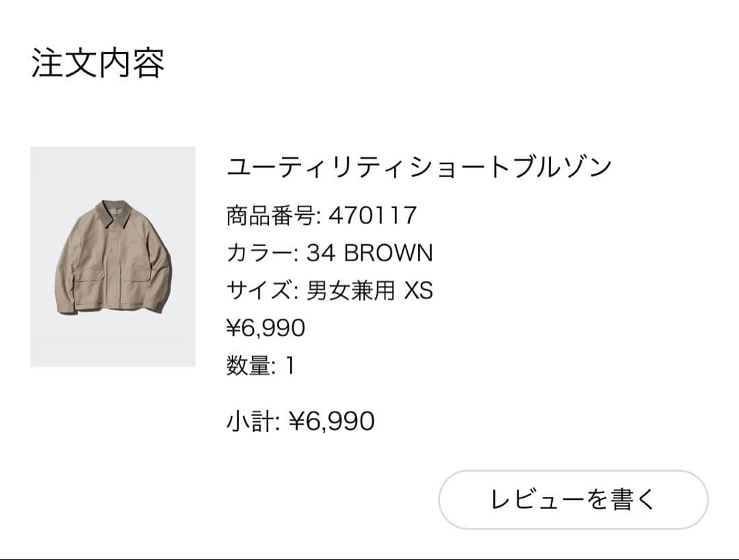This screenshot has height=560, width=739.
Task: Click the 注文内容 section heading
Action: pos(98,64)
